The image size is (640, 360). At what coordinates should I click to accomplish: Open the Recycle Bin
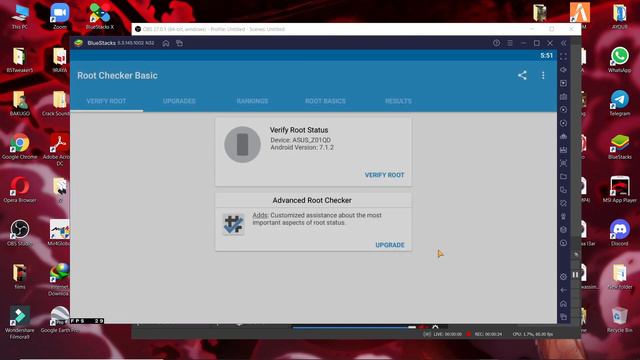(620, 319)
